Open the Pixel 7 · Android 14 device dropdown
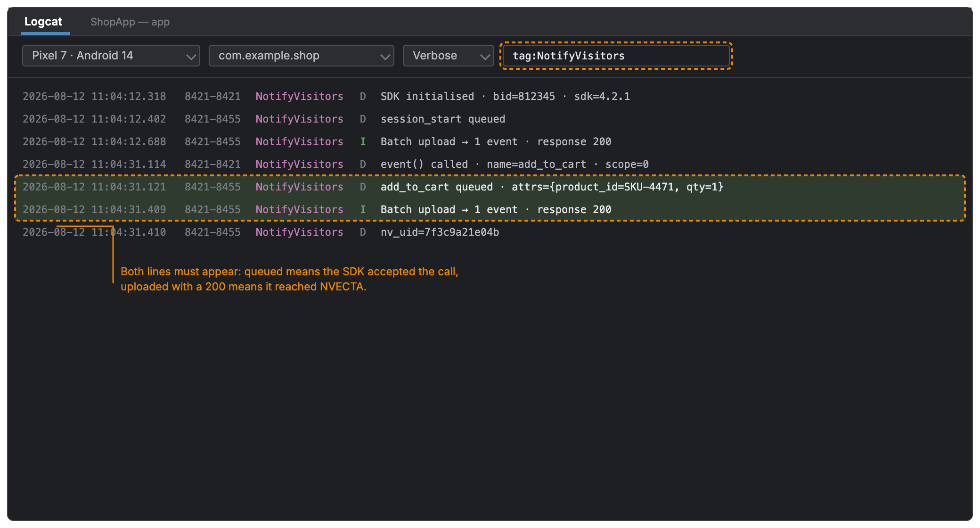 (111, 56)
